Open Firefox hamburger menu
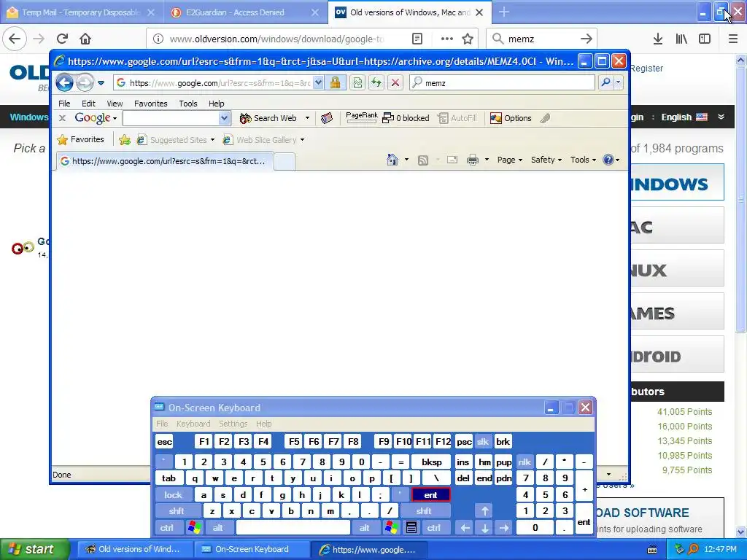This screenshot has width=747, height=560. (x=733, y=39)
